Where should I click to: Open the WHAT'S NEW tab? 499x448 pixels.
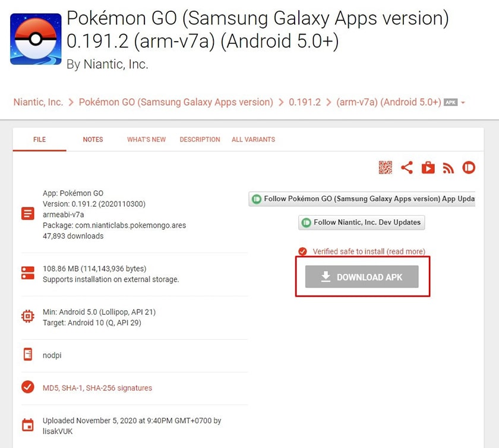[x=146, y=140]
